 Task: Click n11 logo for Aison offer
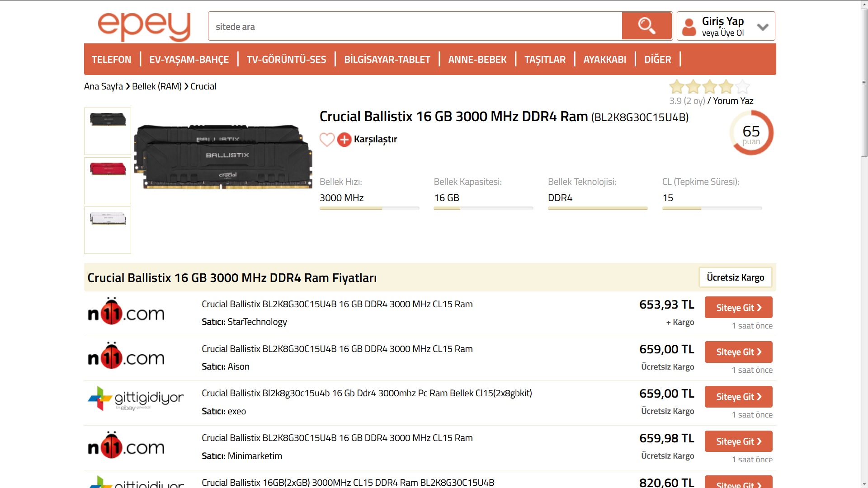(126, 356)
